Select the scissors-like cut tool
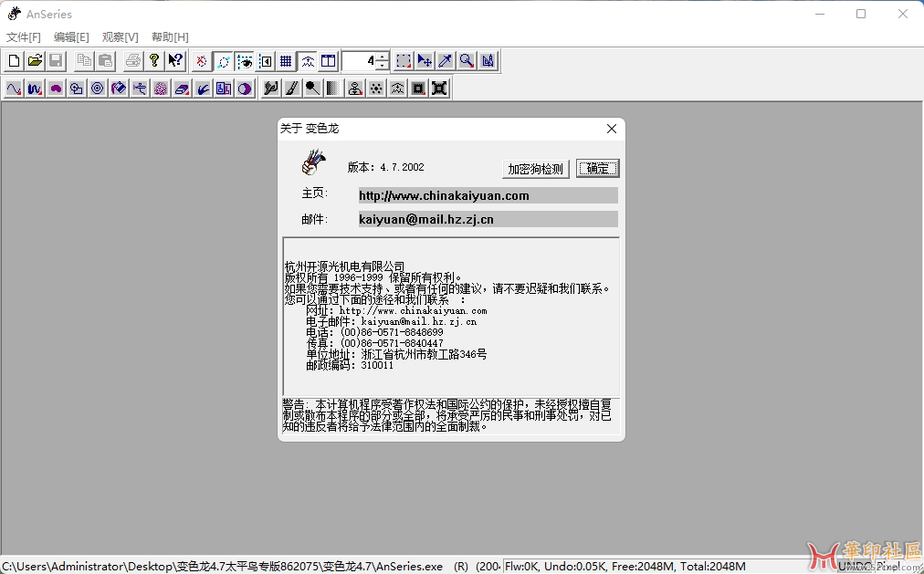The image size is (924, 574). [x=140, y=89]
